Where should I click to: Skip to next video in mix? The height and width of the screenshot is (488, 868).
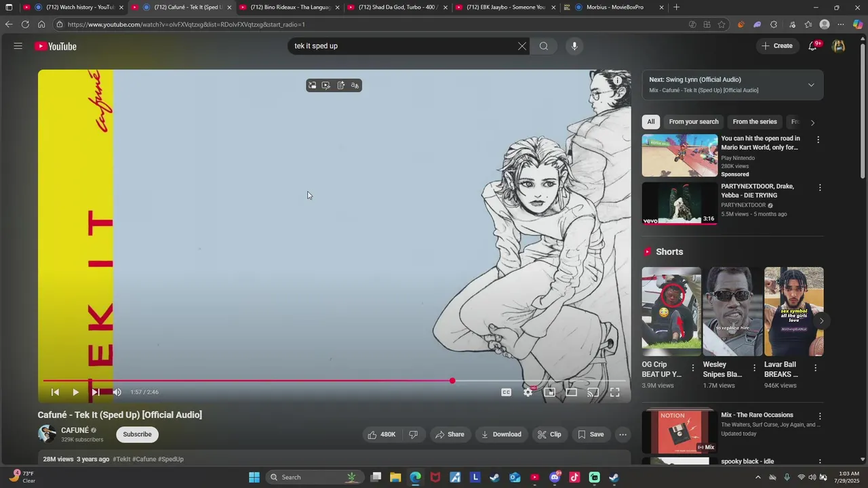coord(96,392)
